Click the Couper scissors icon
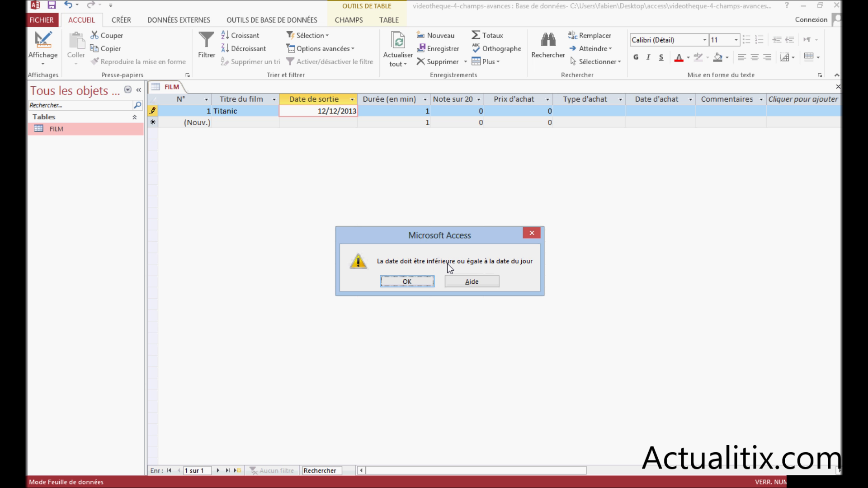 [x=94, y=35]
